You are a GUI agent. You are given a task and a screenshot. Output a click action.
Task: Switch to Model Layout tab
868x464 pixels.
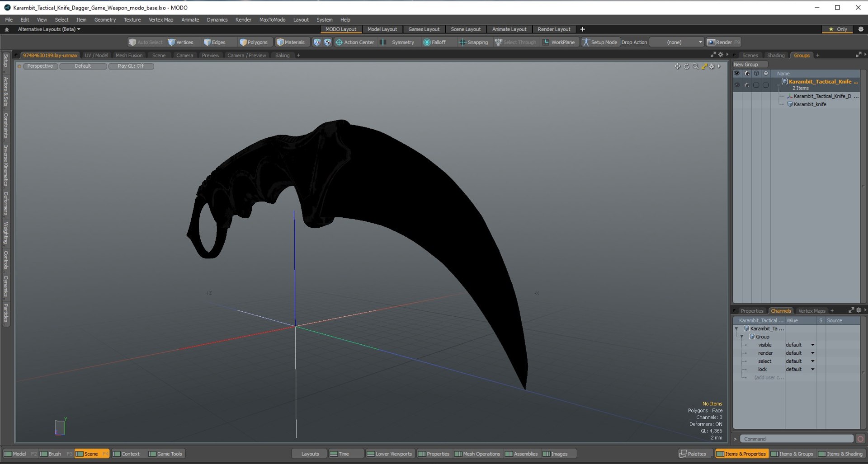[x=382, y=29]
